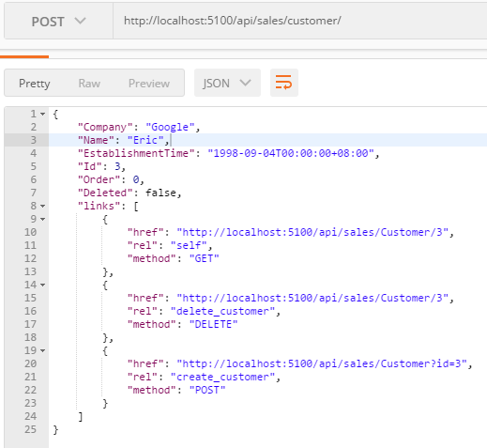The height and width of the screenshot is (448, 487).
Task: Toggle the line wrap icon
Action: tap(284, 83)
